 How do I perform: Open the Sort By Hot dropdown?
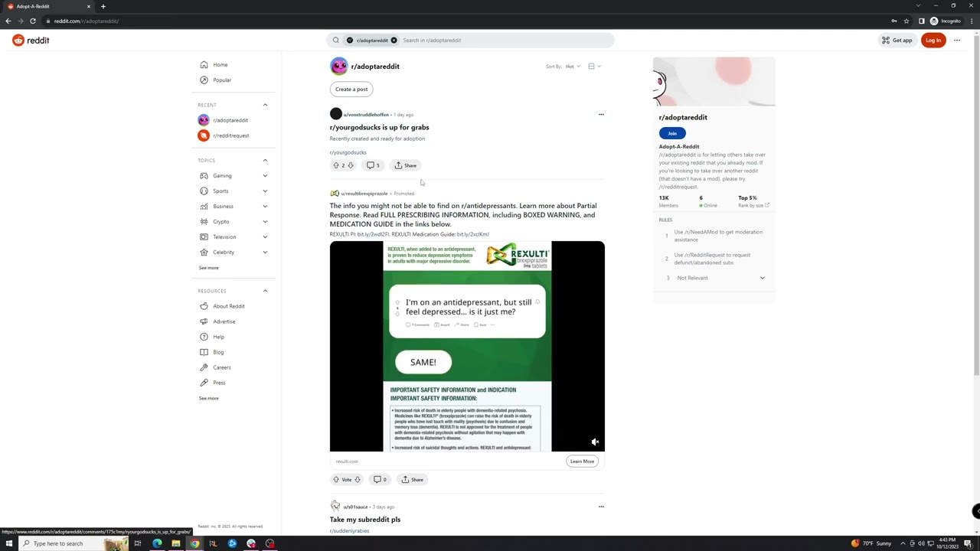click(x=572, y=67)
